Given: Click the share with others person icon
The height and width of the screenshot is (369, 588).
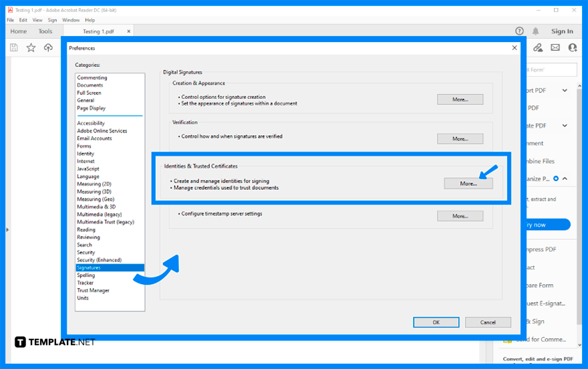Looking at the screenshot, I should [572, 47].
